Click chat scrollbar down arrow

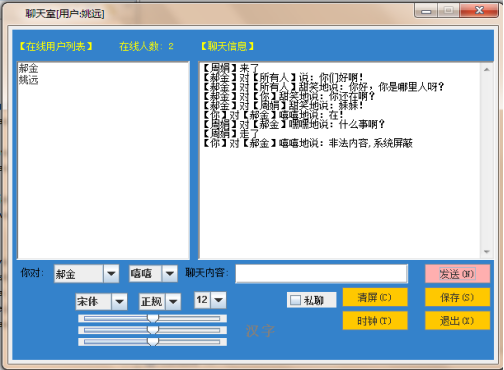(487, 252)
